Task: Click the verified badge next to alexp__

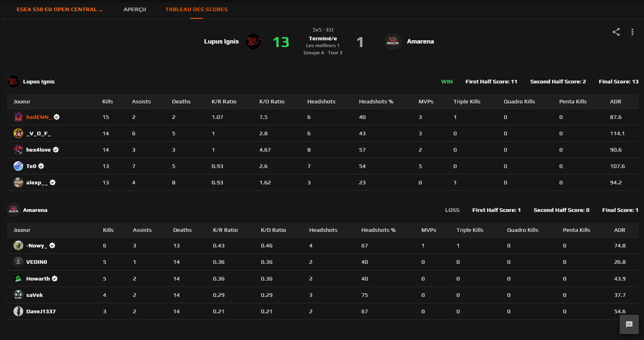Action: [53, 183]
